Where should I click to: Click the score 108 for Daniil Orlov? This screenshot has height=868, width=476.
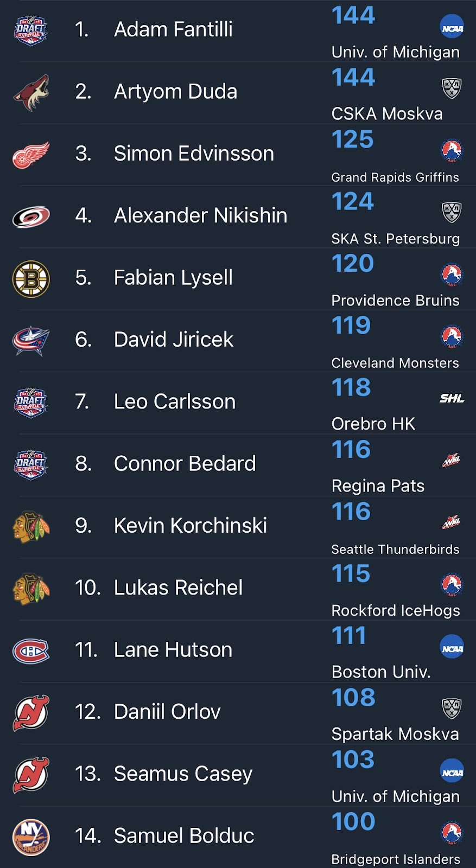point(353,698)
